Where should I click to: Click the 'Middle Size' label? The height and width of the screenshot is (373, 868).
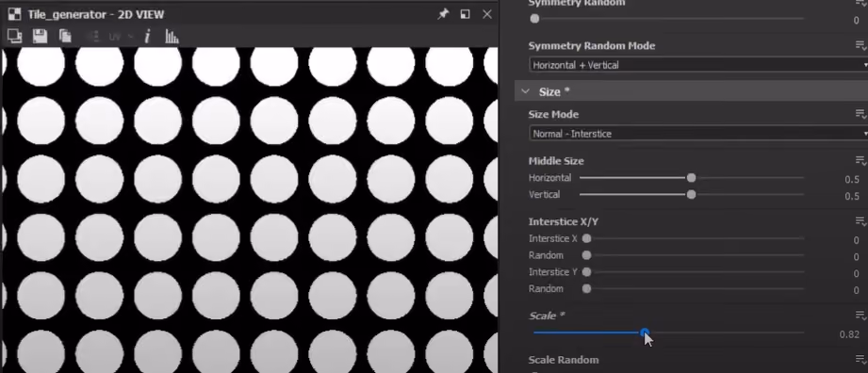[x=556, y=160]
